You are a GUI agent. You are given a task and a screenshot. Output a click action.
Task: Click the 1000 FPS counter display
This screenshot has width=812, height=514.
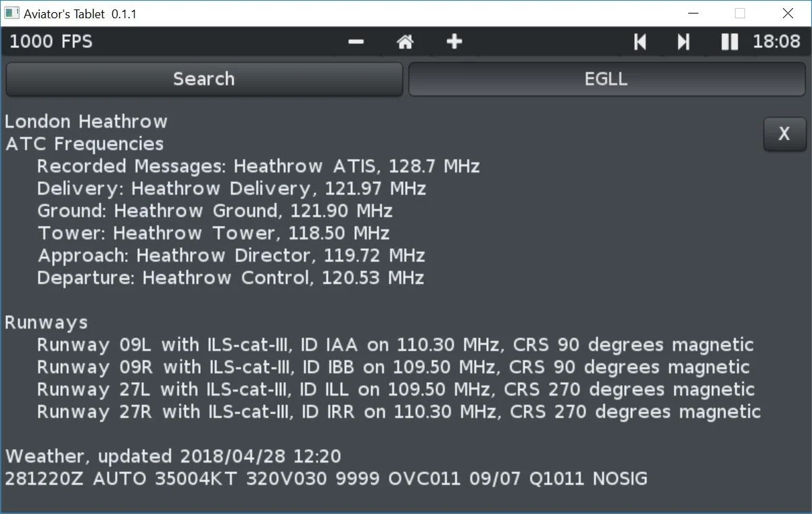(50, 41)
